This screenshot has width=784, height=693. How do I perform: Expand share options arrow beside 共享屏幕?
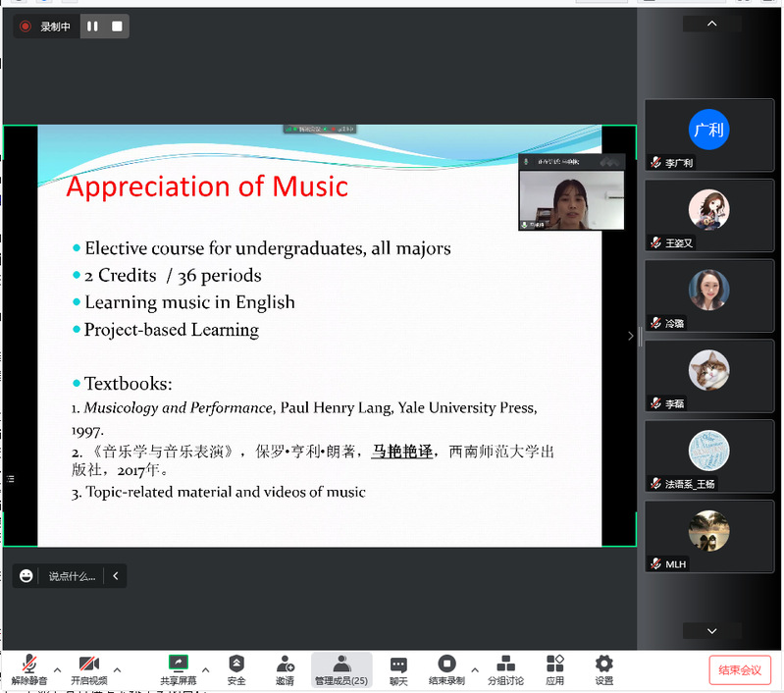pyautogui.click(x=205, y=670)
